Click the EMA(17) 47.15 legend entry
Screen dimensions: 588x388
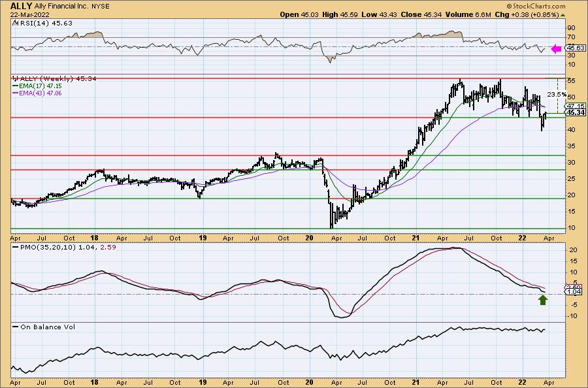click(37, 86)
